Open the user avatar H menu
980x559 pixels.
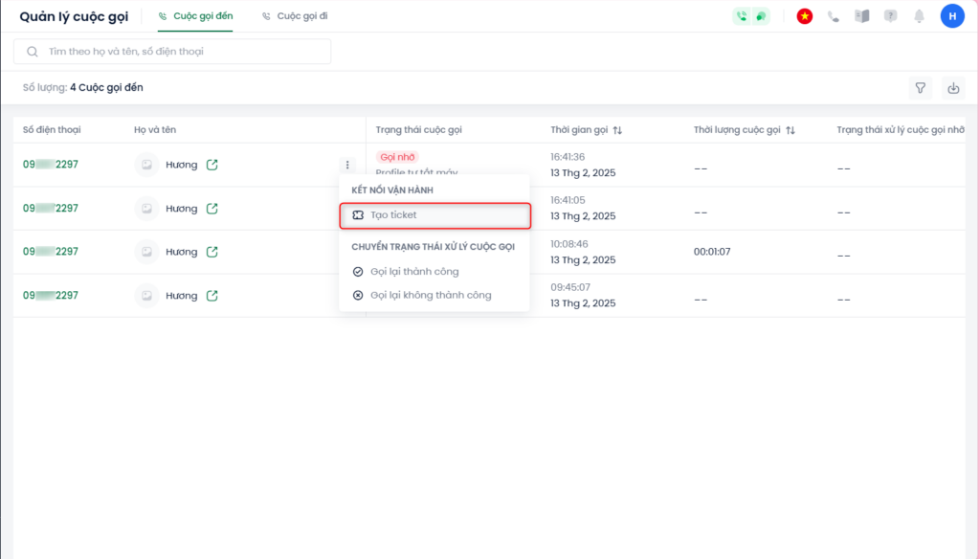pyautogui.click(x=952, y=16)
